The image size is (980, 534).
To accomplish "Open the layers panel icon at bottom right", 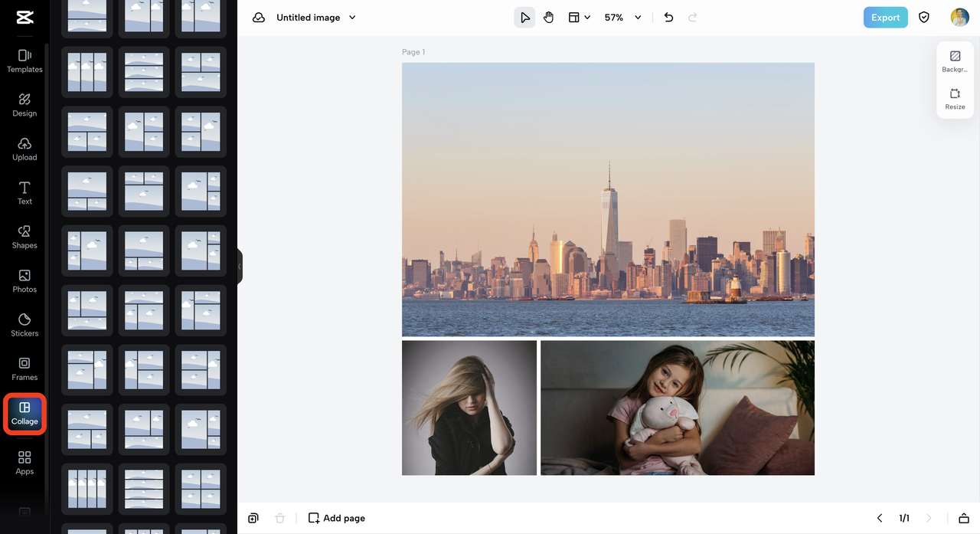I will 964,519.
